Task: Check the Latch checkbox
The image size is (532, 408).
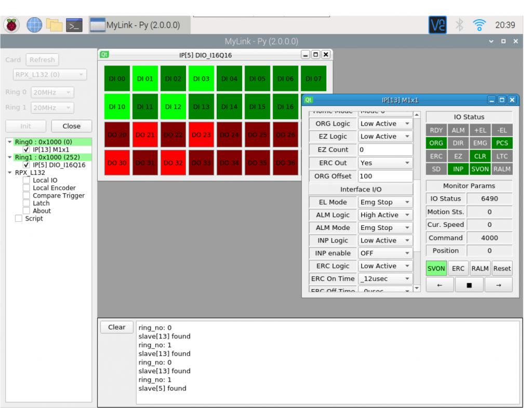Action: coord(26,203)
